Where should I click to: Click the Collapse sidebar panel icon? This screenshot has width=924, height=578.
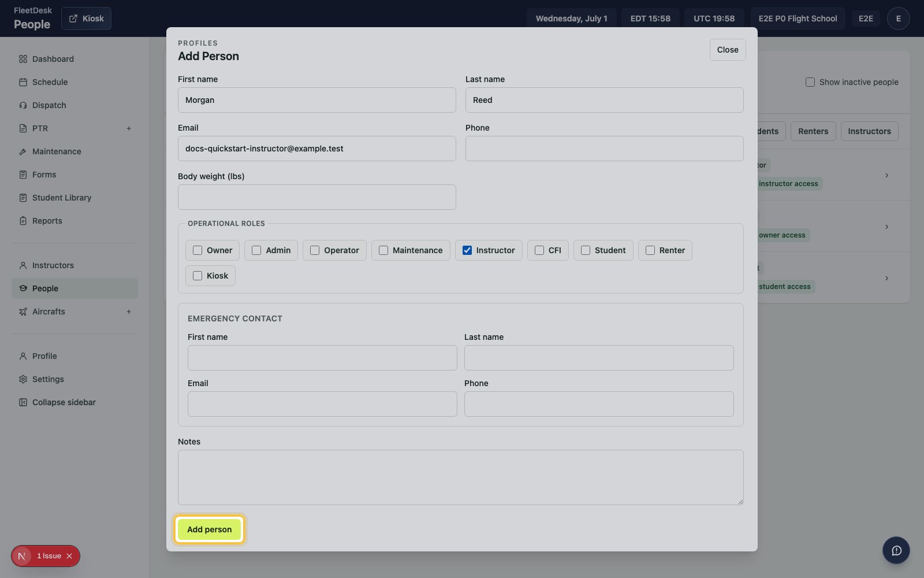tap(23, 402)
